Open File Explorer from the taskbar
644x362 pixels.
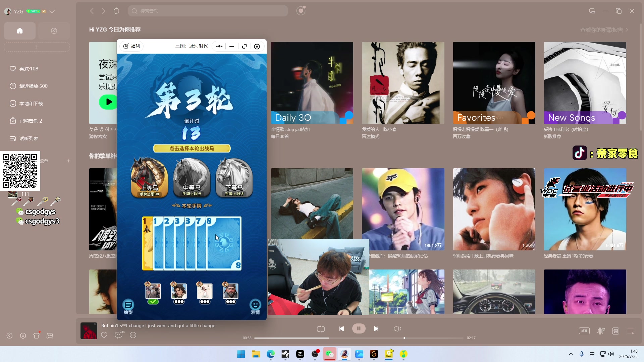256,354
